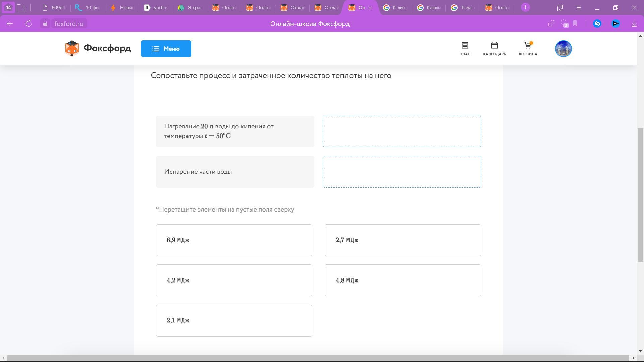Click the user profile avatar

click(x=563, y=49)
